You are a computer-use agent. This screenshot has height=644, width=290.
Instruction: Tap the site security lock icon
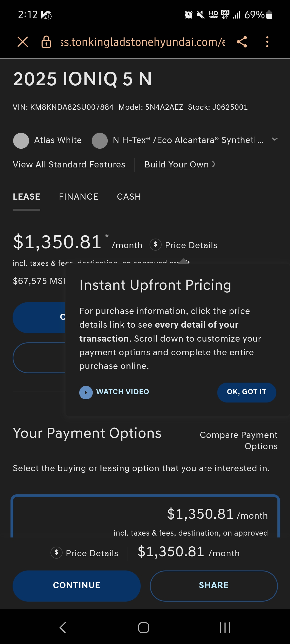(46, 42)
